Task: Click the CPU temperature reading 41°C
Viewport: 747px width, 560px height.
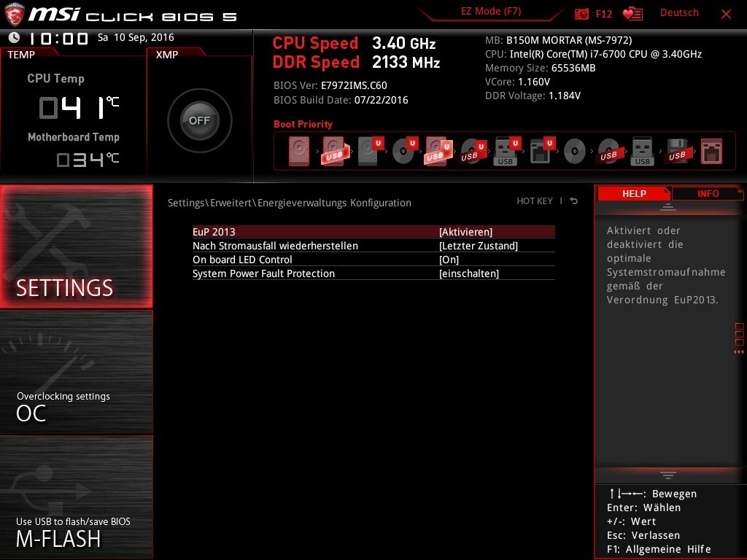Action: click(x=79, y=107)
